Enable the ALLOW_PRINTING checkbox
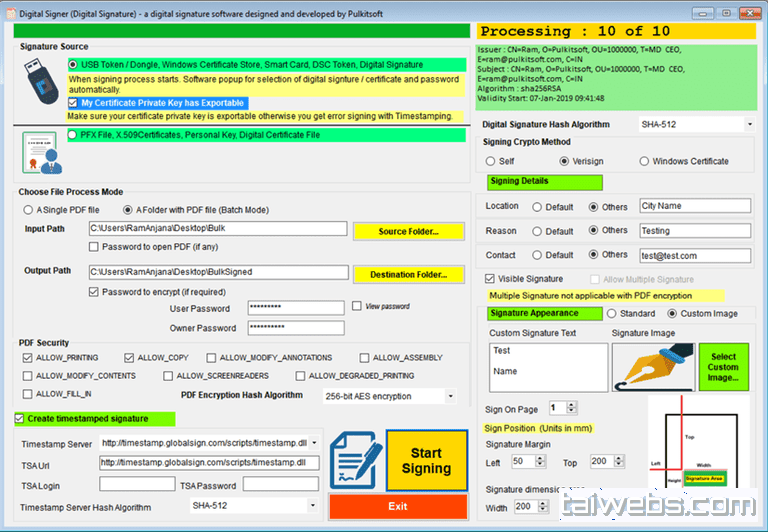 pos(27,357)
